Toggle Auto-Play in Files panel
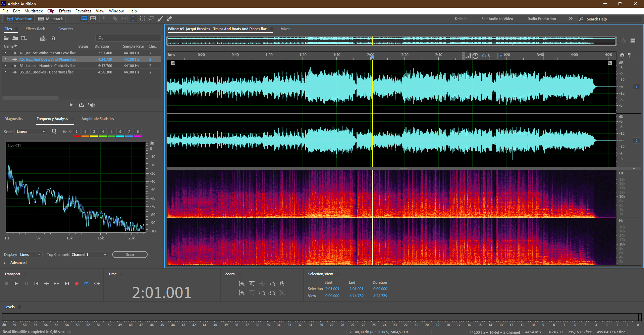The image size is (644, 335). coord(92,105)
